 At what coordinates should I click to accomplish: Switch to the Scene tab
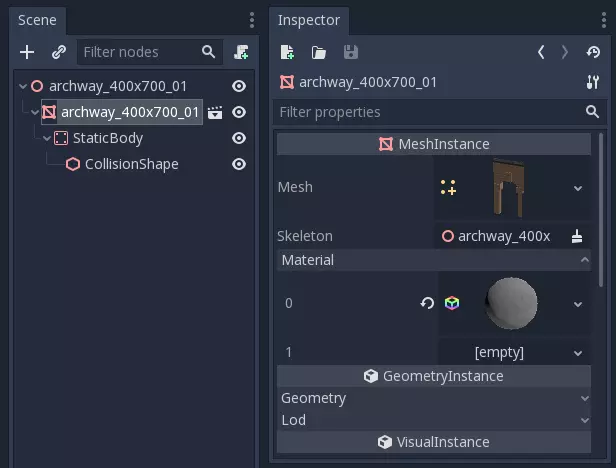click(37, 20)
